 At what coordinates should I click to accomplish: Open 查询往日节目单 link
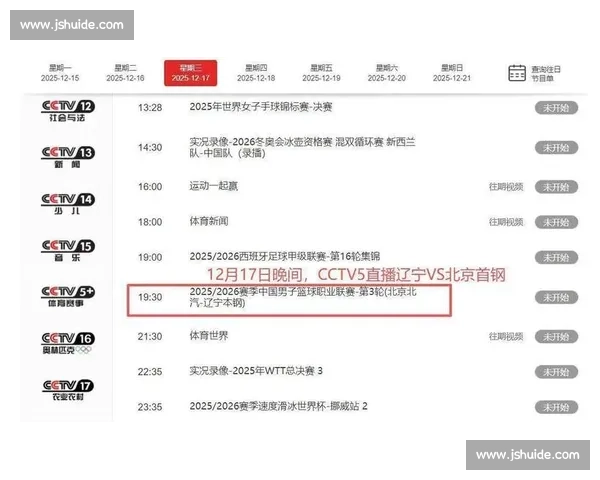[546, 73]
